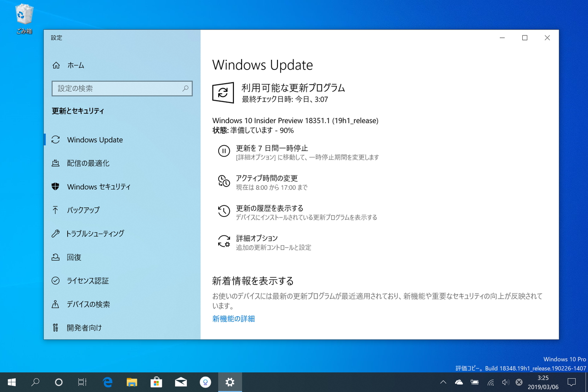Open 新機能の詳細 (What's new) link

pyautogui.click(x=233, y=318)
